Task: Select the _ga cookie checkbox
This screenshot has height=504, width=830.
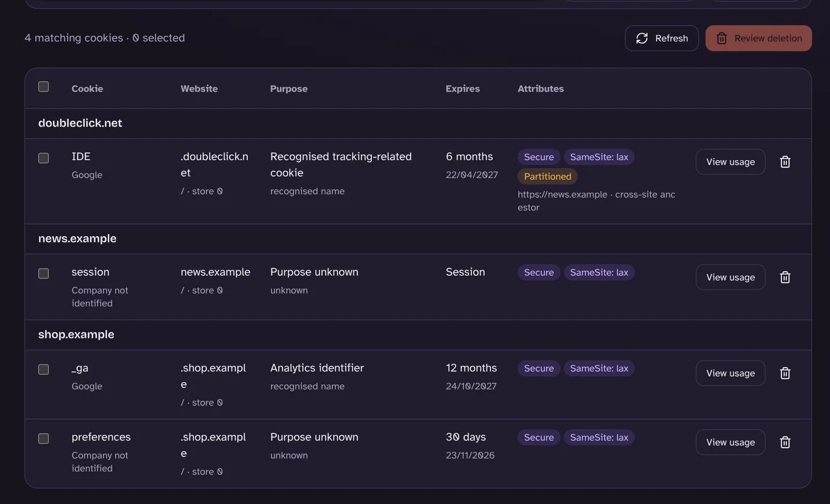Action: 43,369
